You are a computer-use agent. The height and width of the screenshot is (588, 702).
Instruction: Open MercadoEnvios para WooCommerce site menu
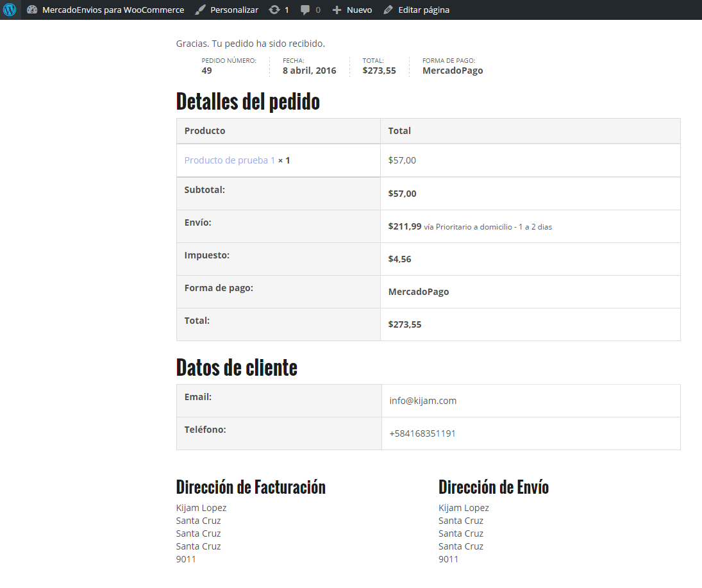(x=113, y=10)
